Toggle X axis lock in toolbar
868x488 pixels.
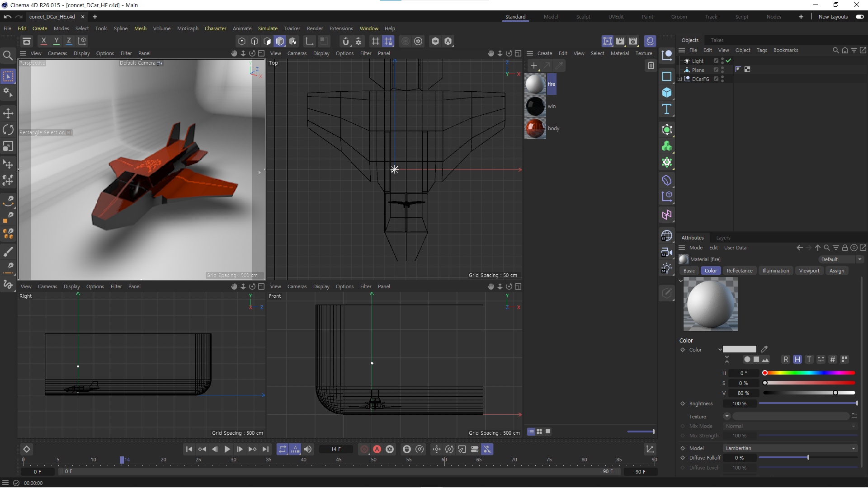(43, 41)
